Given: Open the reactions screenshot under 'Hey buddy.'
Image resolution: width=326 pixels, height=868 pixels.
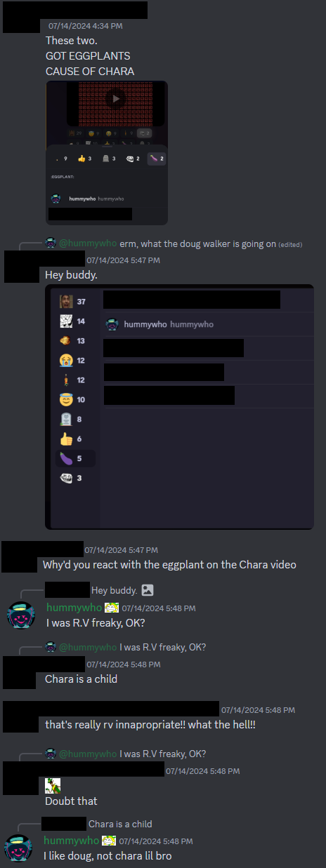Looking at the screenshot, I should coord(179,406).
